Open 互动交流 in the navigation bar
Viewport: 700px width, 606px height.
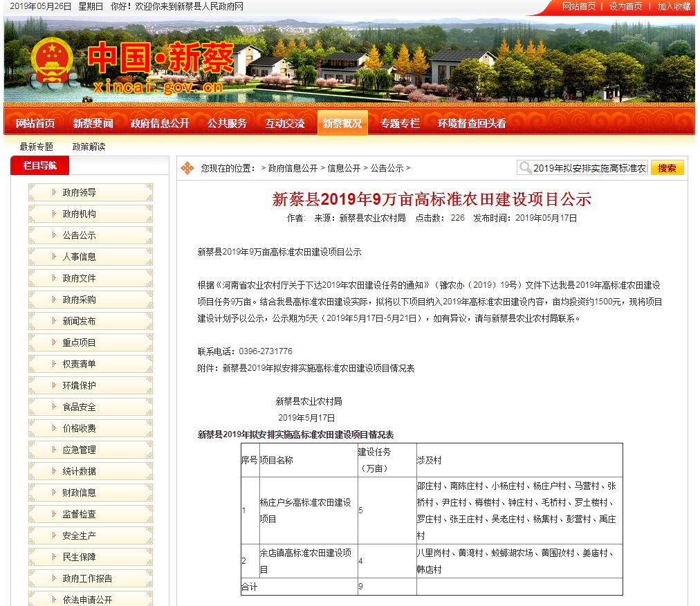[285, 123]
